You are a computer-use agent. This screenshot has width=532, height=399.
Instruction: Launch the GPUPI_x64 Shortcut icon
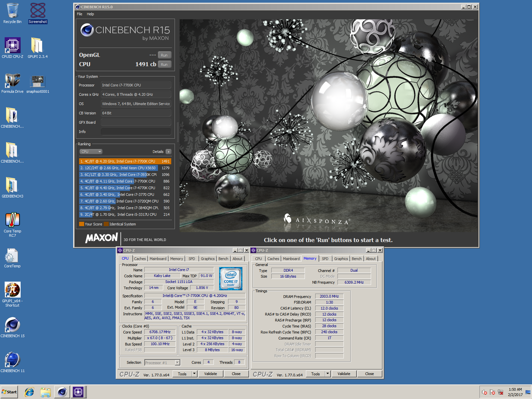12,294
